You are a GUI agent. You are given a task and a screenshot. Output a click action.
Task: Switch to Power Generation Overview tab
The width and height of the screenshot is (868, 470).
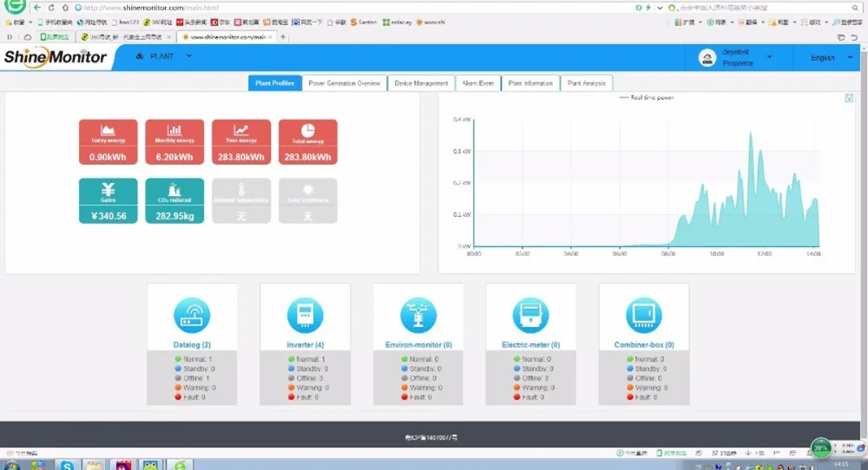pos(345,83)
